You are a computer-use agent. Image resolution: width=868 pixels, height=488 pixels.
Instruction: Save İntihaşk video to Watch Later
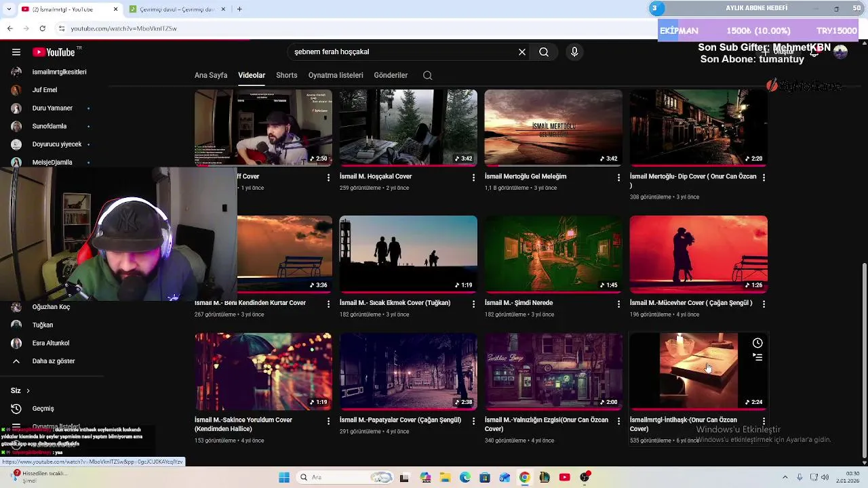757,343
